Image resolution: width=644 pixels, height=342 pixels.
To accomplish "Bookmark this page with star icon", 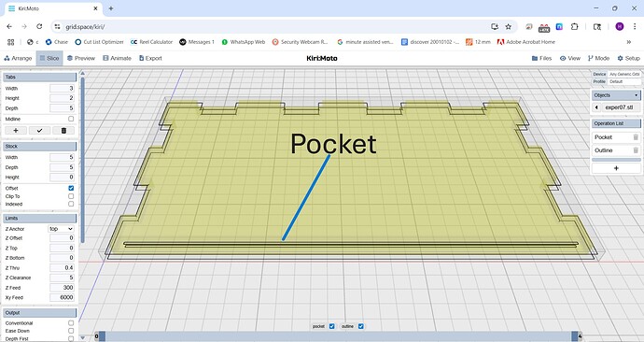I will [x=508, y=27].
